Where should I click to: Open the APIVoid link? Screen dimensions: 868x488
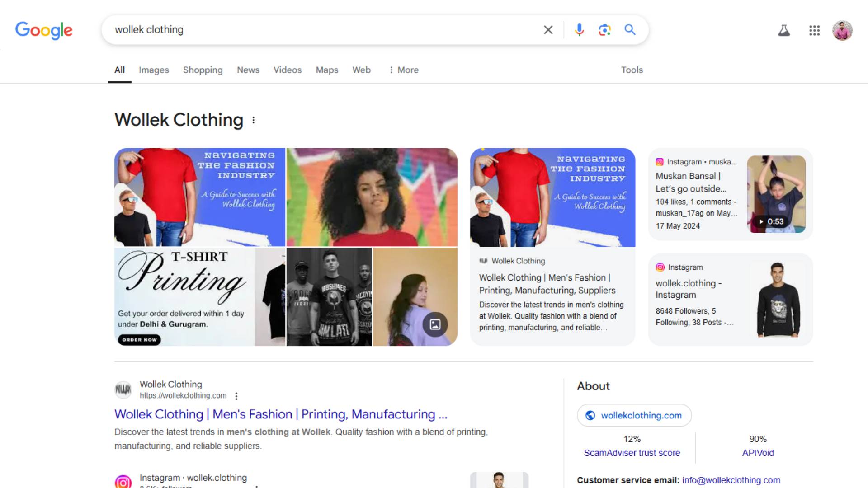(x=758, y=453)
